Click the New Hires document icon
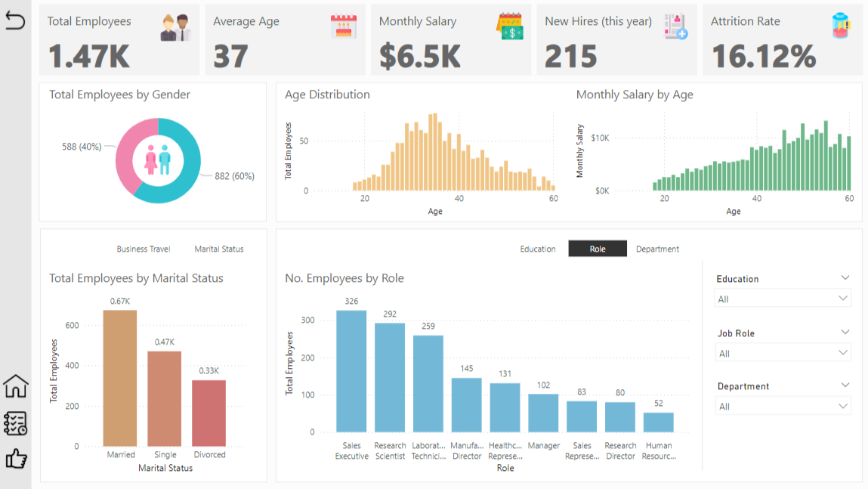868x489 pixels. (675, 27)
